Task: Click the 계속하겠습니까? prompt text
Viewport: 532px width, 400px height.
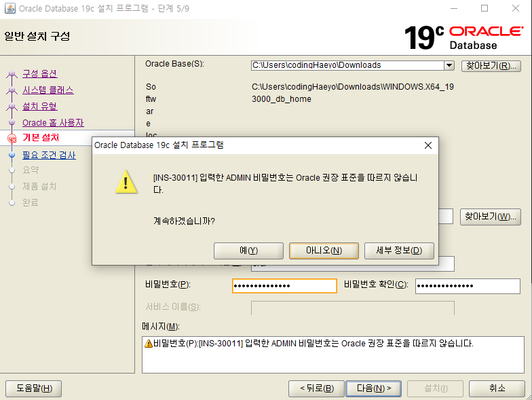Action: 185,221
